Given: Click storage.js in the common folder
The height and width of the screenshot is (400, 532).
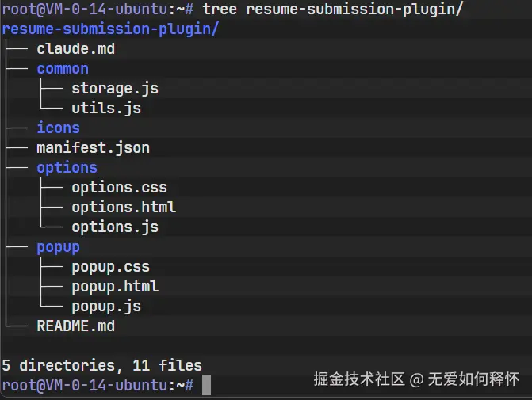Looking at the screenshot, I should tap(115, 89).
